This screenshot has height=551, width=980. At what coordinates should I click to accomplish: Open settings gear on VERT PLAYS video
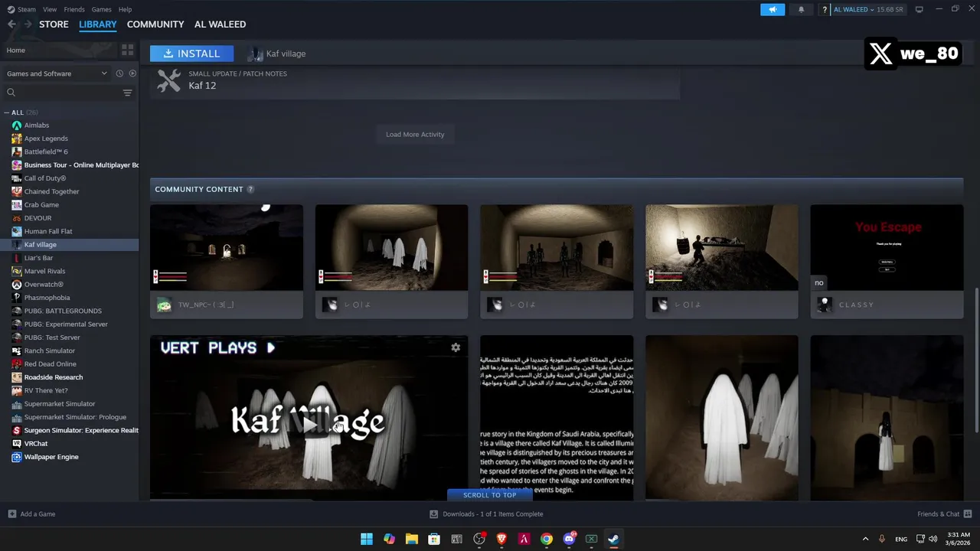[456, 347]
